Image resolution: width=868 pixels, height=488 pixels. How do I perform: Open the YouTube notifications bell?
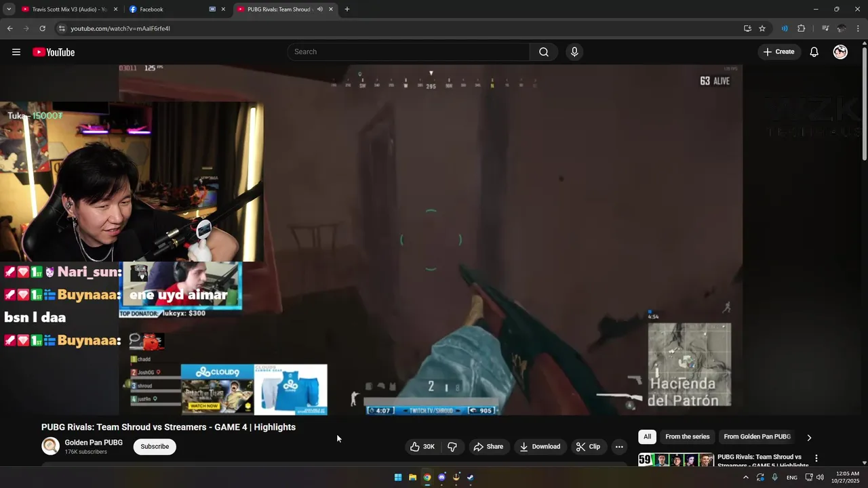click(814, 52)
